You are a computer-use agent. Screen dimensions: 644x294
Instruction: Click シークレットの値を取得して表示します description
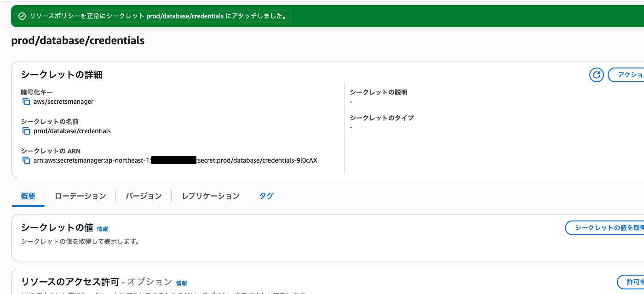pos(80,241)
